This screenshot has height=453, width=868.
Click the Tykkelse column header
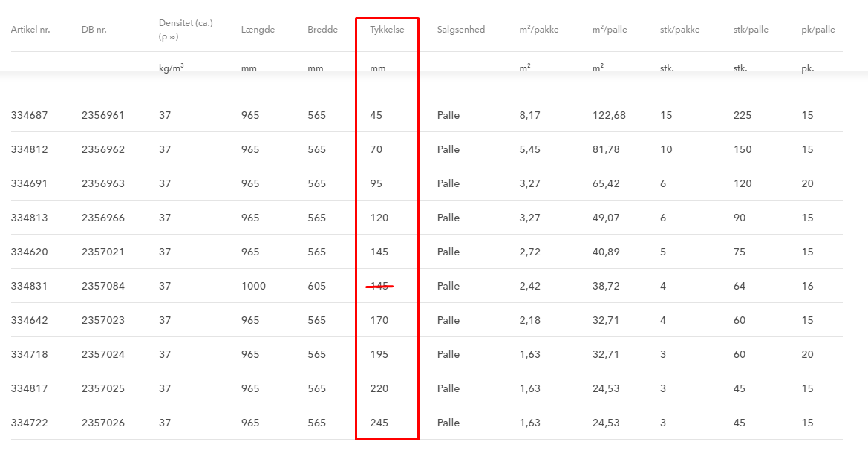(387, 30)
